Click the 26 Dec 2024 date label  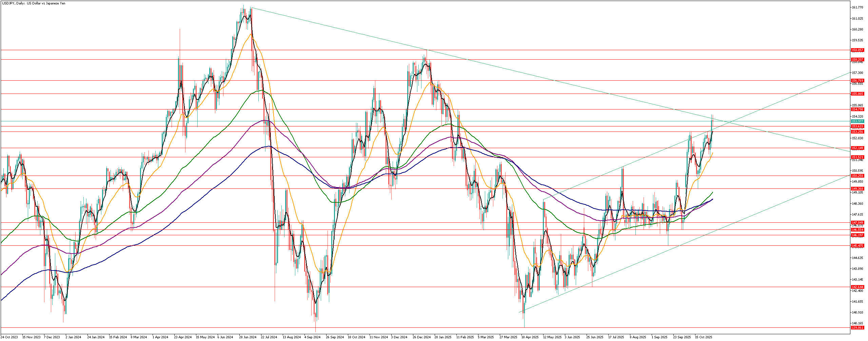pos(421,337)
